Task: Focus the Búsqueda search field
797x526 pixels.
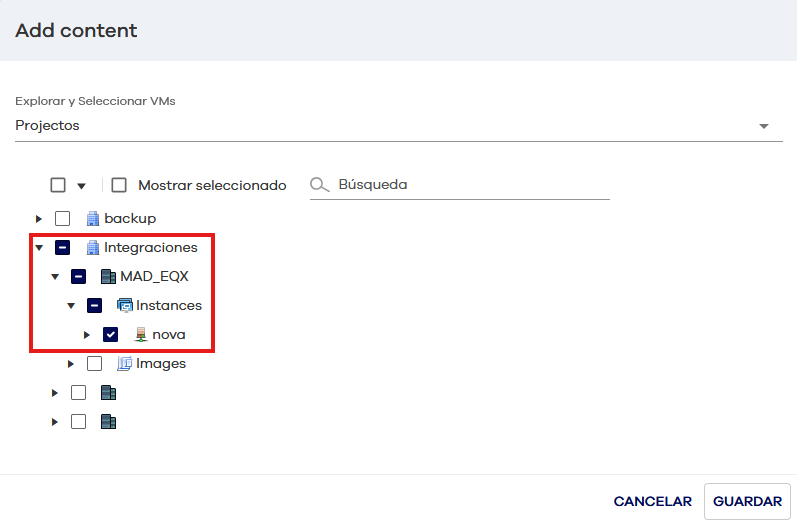Action: point(470,185)
